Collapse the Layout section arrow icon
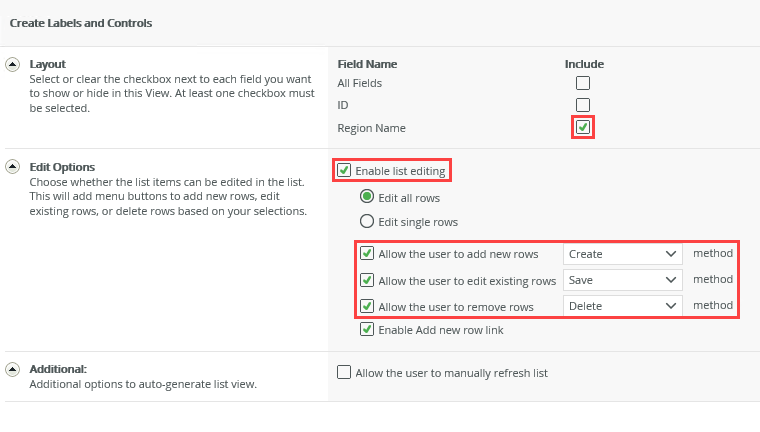 [x=13, y=64]
